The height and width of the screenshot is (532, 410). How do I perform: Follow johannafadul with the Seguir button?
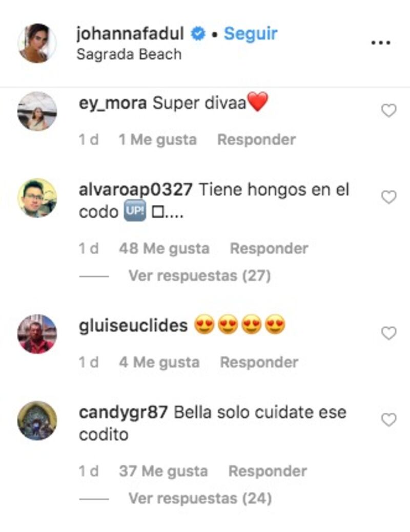251,34
